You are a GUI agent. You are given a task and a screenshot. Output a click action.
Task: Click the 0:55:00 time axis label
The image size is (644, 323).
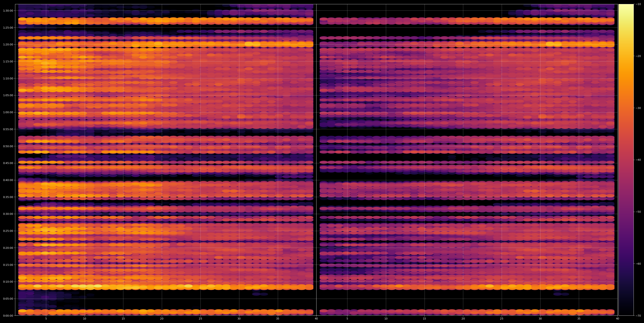[8, 129]
